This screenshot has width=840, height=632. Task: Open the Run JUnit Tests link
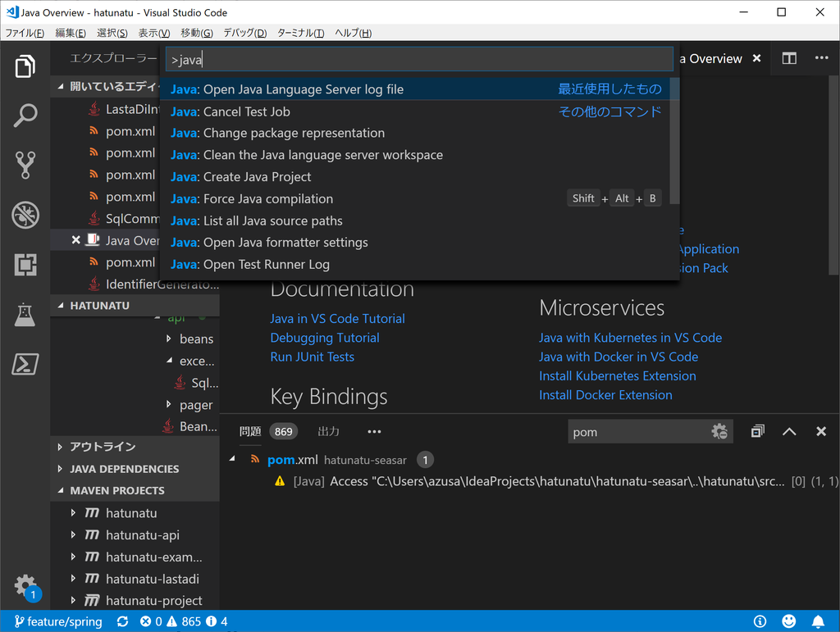[x=313, y=357]
